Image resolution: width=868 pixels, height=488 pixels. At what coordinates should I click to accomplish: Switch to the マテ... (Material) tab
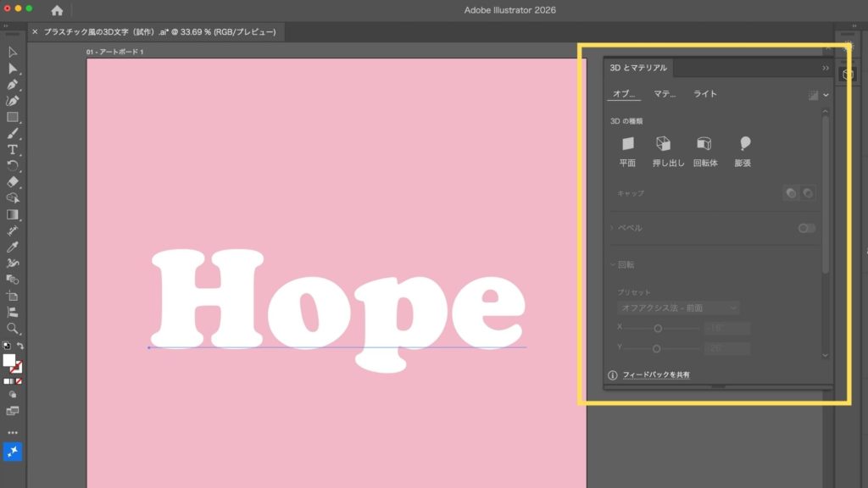(665, 94)
